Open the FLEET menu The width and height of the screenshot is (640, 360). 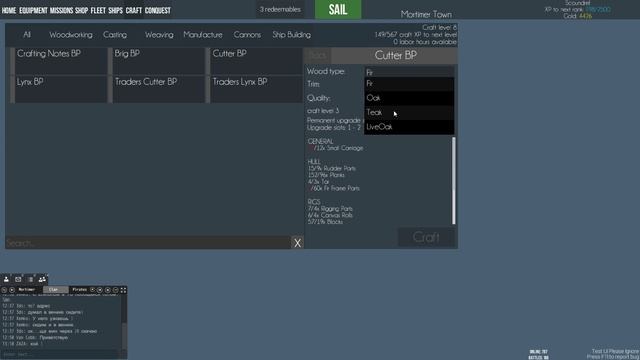tap(98, 10)
